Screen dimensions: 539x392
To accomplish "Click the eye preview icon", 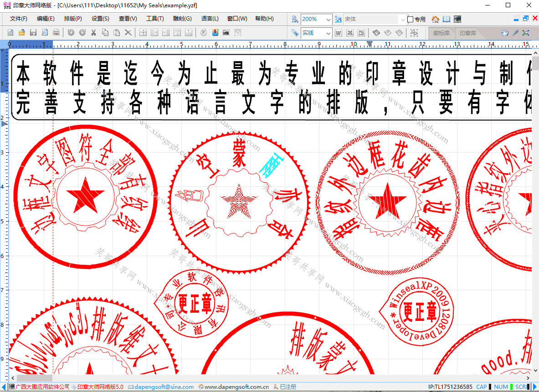I will click(x=457, y=19).
